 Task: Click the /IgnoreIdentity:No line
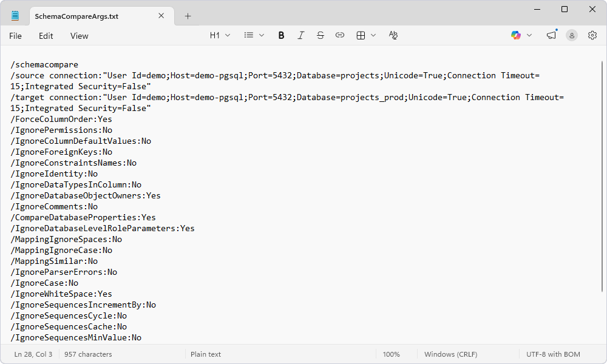(x=54, y=174)
